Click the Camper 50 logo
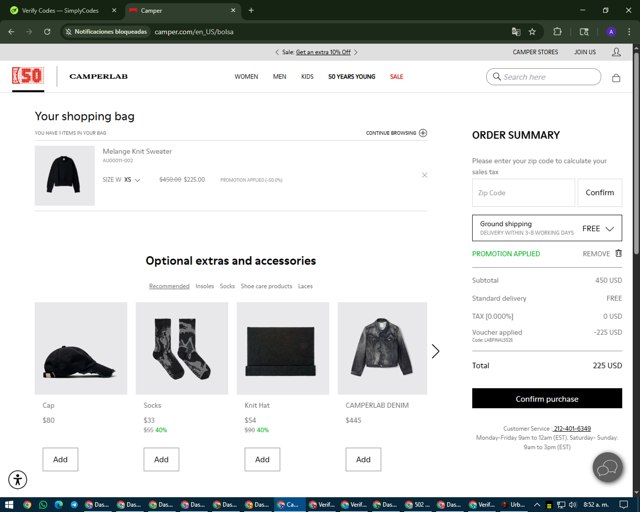 click(27, 76)
